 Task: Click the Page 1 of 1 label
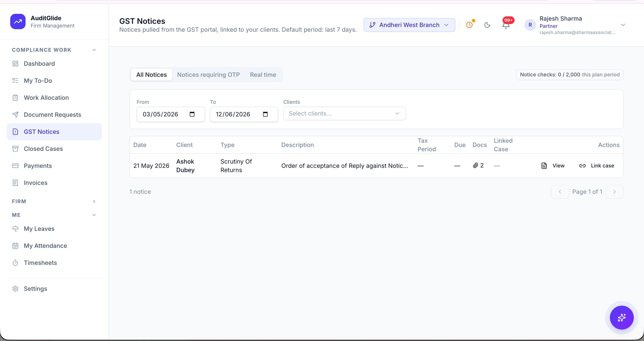pos(587,191)
